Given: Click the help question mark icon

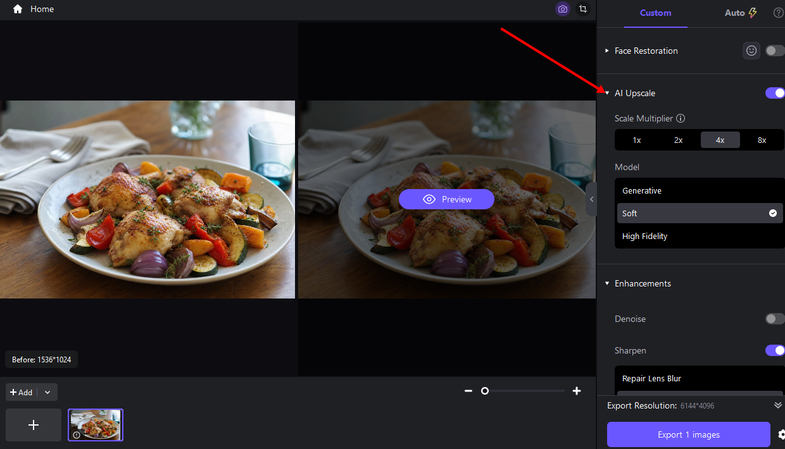Looking at the screenshot, I should coord(778,13).
